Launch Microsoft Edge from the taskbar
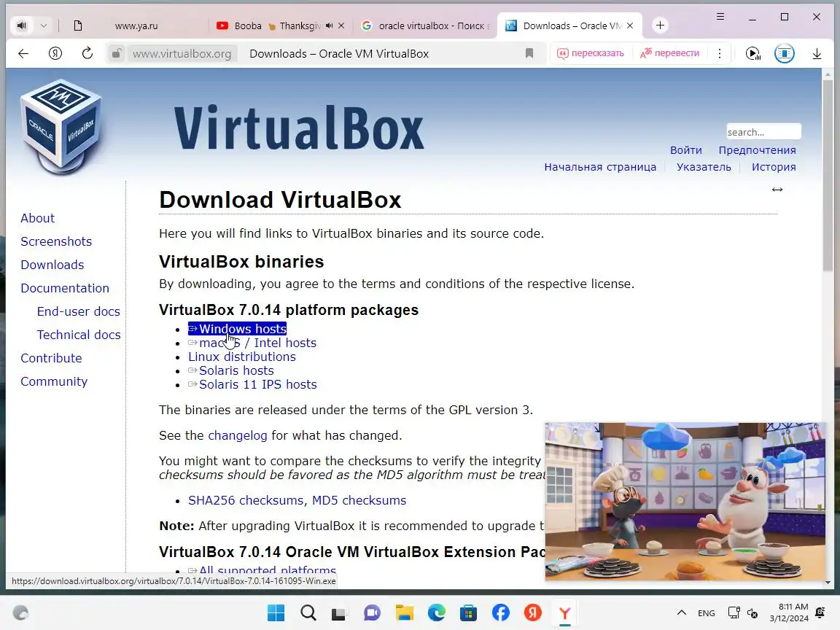 coord(437,612)
